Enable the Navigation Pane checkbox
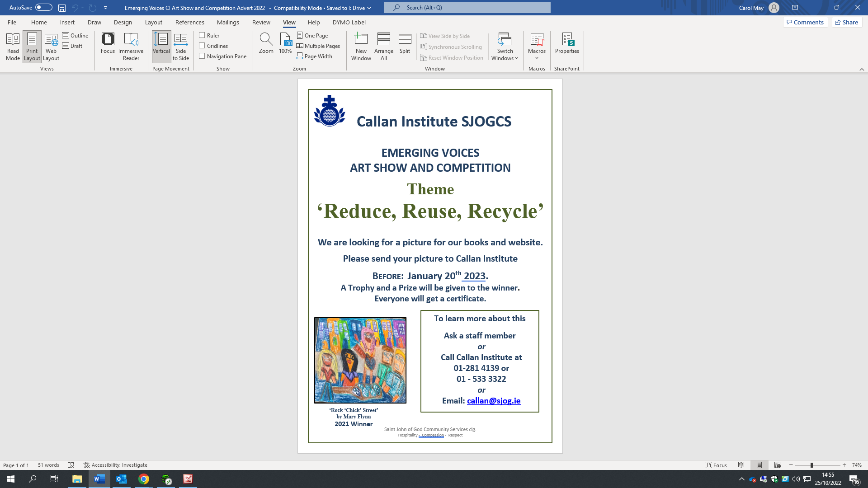Image resolution: width=868 pixels, height=488 pixels. (x=202, y=56)
